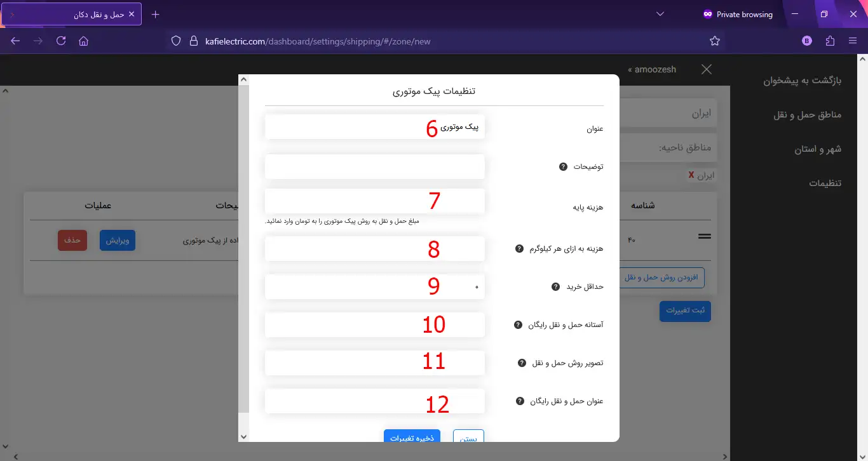868x461 pixels.
Task: Bookmark the page using the star icon
Action: tap(715, 40)
